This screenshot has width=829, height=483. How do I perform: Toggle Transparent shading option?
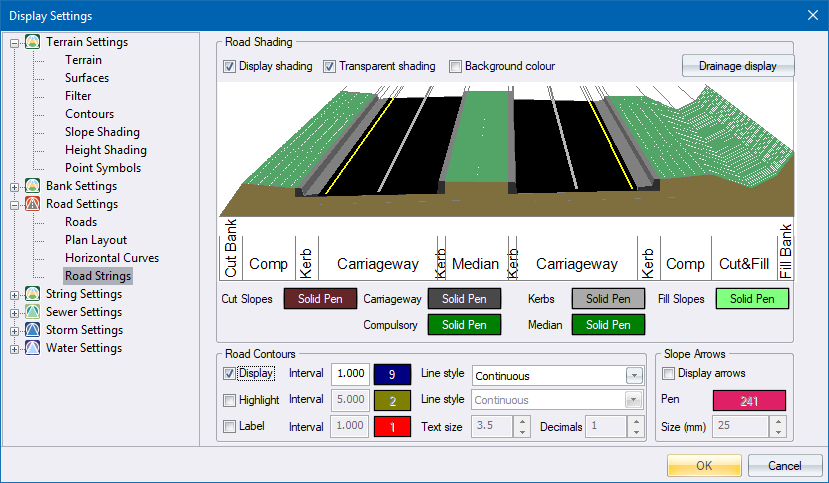[330, 67]
